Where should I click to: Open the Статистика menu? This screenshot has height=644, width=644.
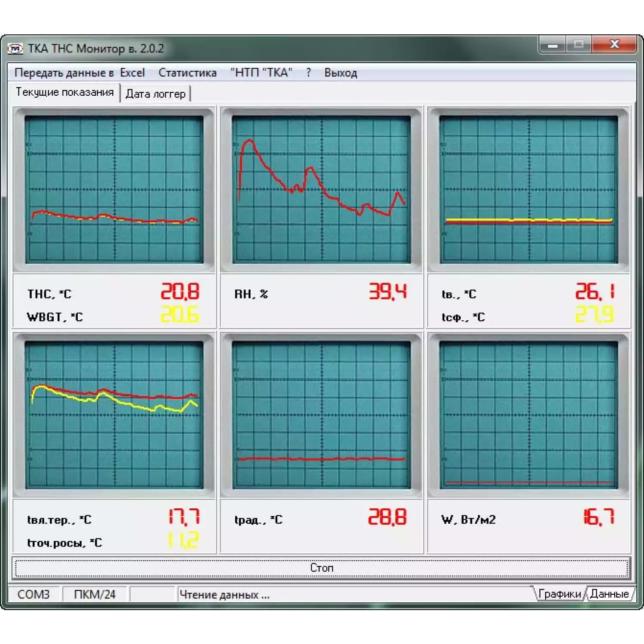187,73
